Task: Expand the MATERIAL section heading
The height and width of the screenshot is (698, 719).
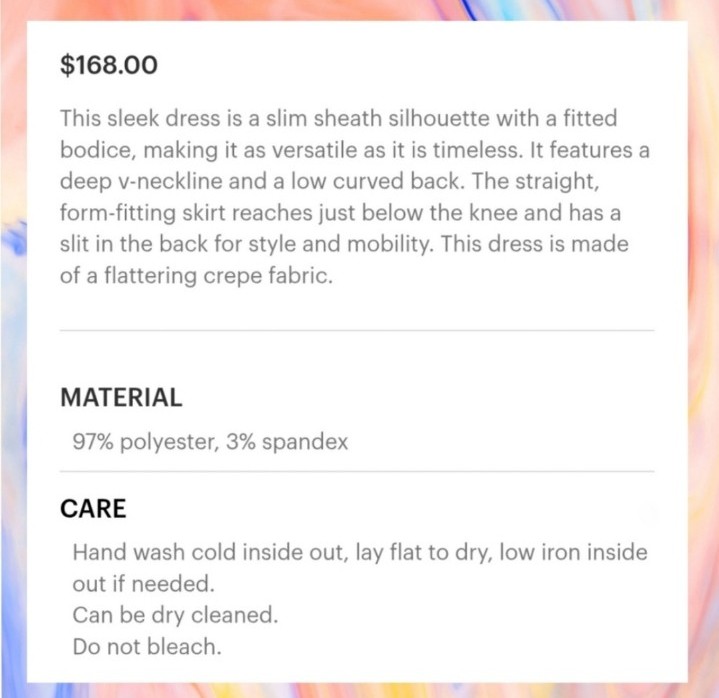Action: (x=122, y=397)
